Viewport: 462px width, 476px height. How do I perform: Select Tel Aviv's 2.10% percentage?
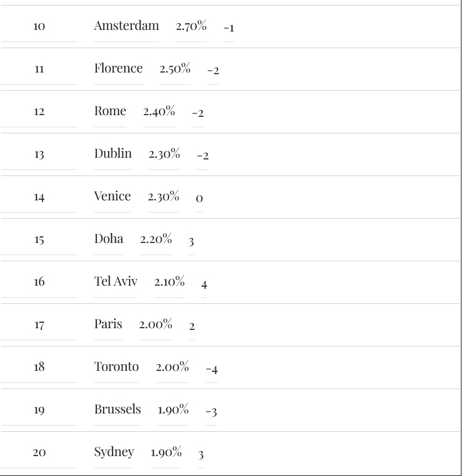click(x=170, y=281)
